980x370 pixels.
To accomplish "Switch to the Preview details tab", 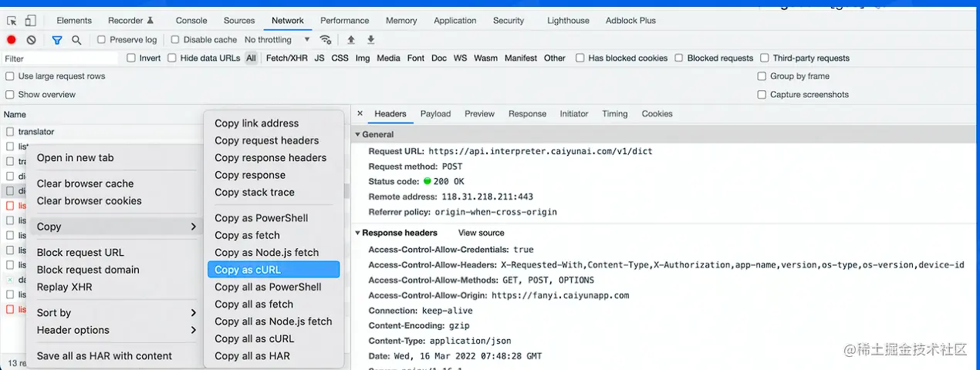I will [479, 114].
